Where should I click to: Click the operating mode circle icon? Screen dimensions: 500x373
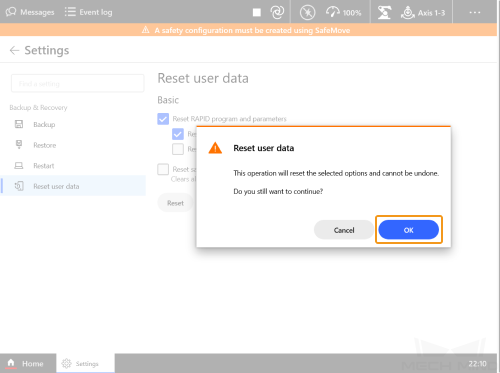(307, 13)
